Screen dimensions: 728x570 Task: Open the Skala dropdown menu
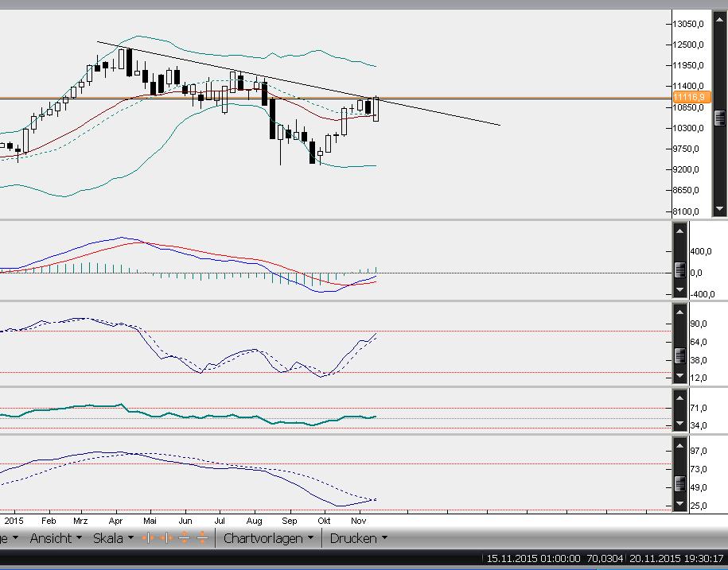113,538
